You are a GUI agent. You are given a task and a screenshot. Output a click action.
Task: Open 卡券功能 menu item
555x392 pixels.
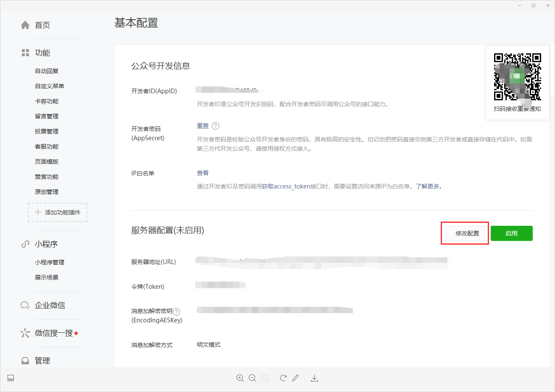pos(47,101)
